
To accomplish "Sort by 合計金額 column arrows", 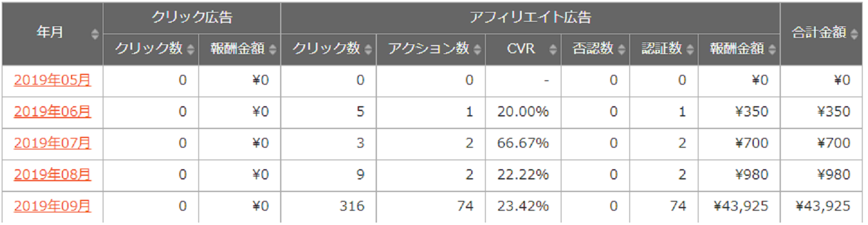I will (854, 34).
